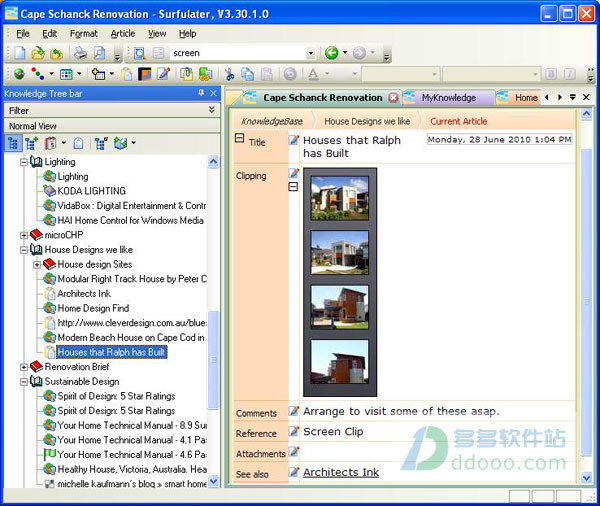Screen dimensions: 600x506
Task: Open the Format menu
Action: point(83,34)
